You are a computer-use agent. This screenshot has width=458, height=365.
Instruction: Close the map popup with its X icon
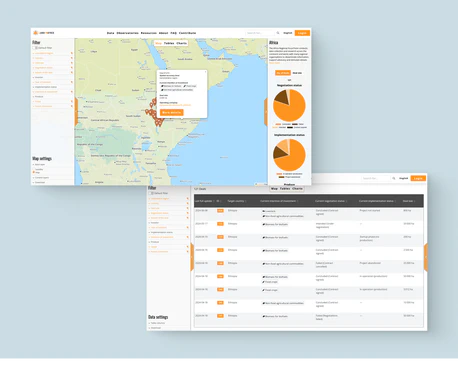coord(205,72)
